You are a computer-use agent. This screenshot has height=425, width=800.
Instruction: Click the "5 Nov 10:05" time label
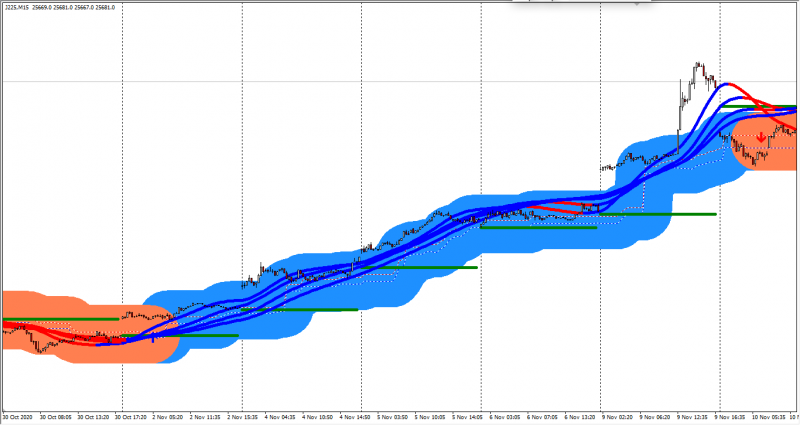pos(430,417)
